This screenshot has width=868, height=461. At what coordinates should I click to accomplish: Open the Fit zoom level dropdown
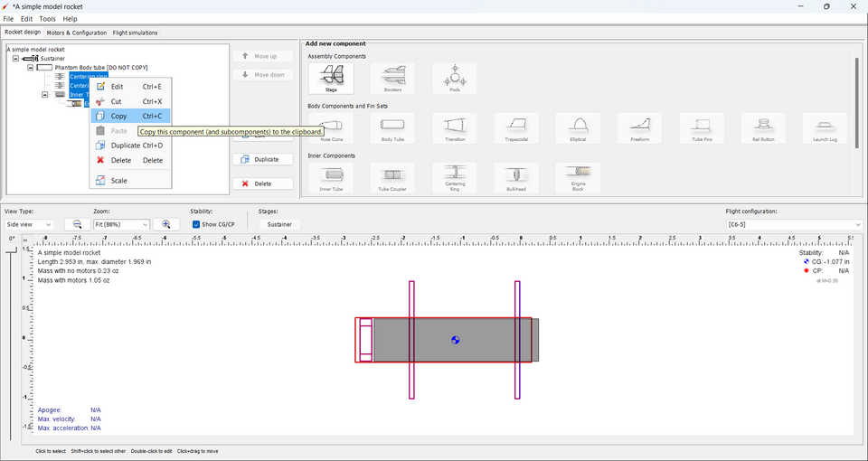pyautogui.click(x=121, y=224)
